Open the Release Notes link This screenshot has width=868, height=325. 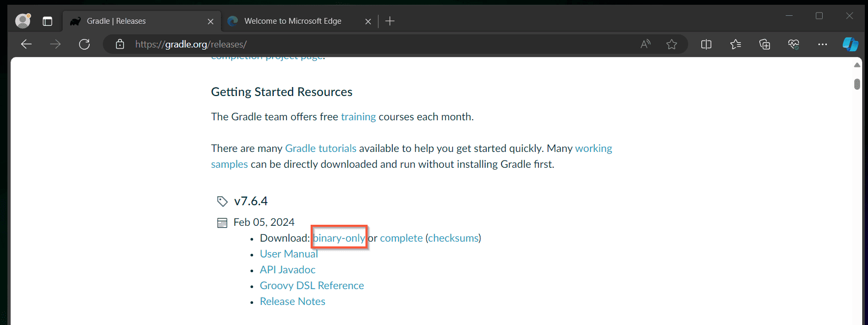[x=293, y=301]
